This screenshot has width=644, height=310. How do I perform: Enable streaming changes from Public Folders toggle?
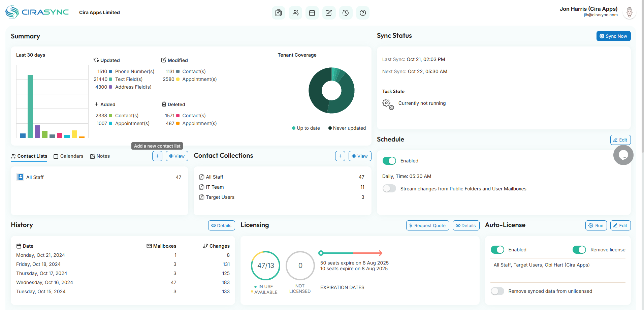[x=389, y=189]
